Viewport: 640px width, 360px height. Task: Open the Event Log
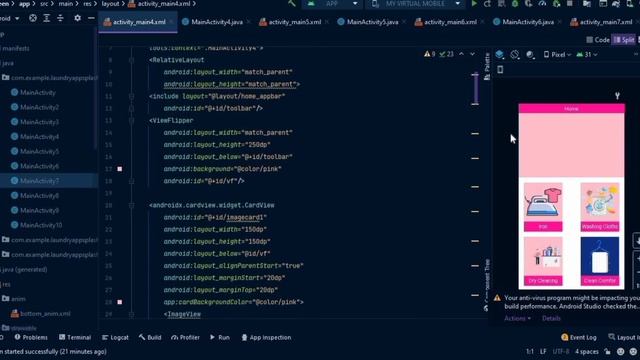(579, 338)
